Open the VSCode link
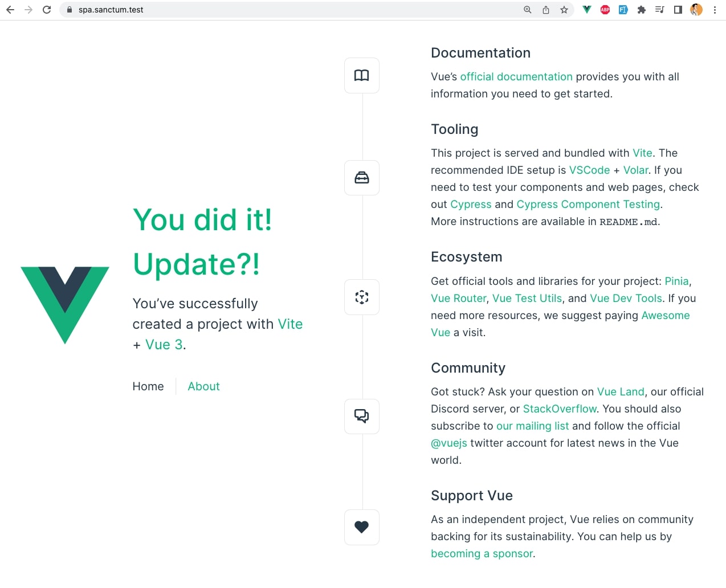 [x=589, y=170]
